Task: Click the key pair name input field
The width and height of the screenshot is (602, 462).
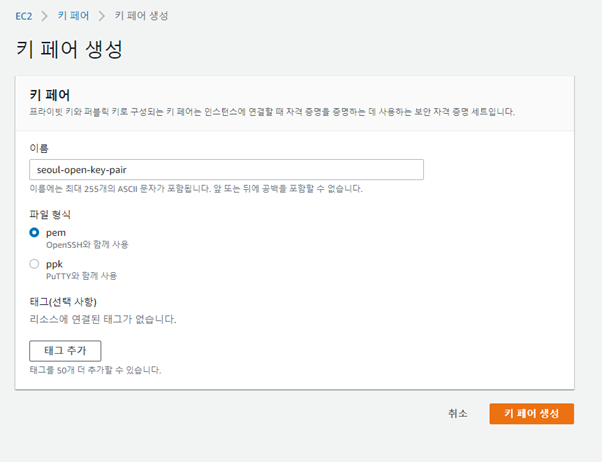Action: pyautogui.click(x=227, y=170)
